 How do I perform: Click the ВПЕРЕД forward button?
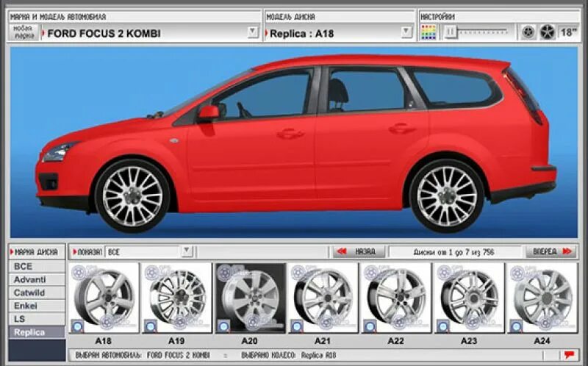click(551, 251)
